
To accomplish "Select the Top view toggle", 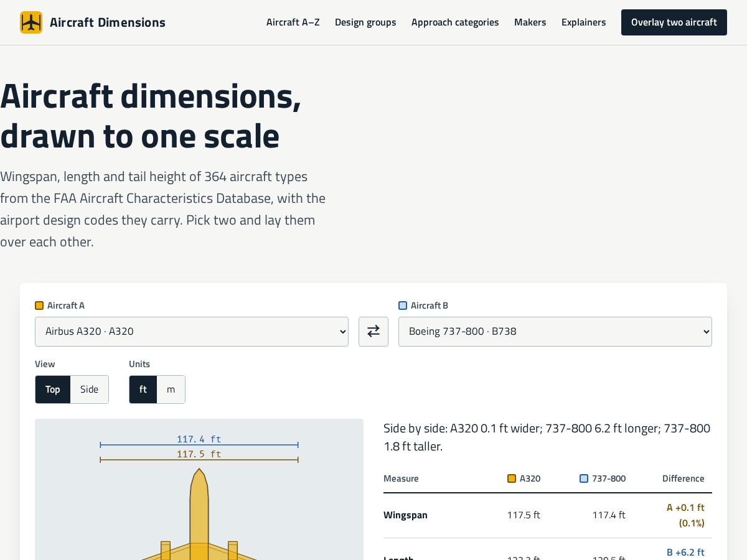I will [x=53, y=390].
